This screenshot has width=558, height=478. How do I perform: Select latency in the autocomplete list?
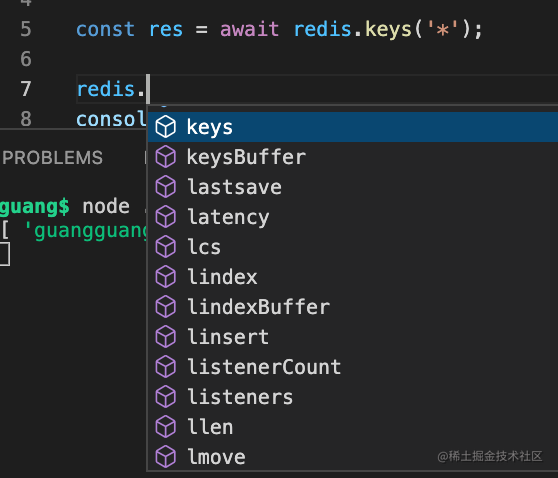click(353, 217)
